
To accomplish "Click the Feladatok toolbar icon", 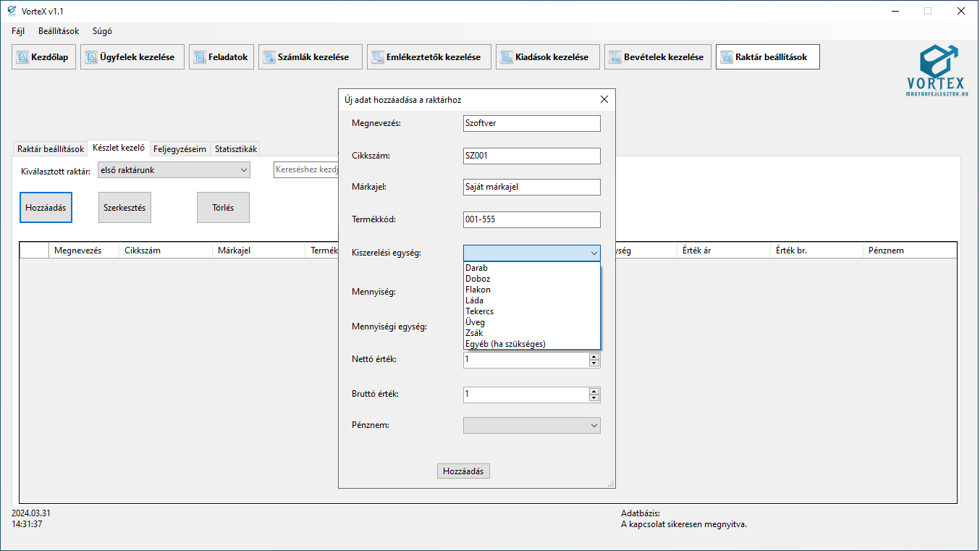I will (x=200, y=57).
